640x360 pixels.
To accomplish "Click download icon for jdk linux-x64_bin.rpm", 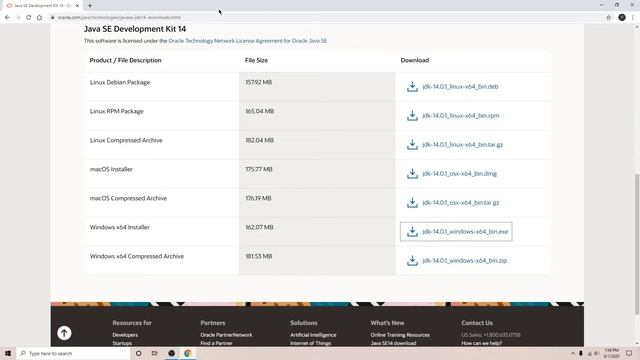I will coord(412,116).
